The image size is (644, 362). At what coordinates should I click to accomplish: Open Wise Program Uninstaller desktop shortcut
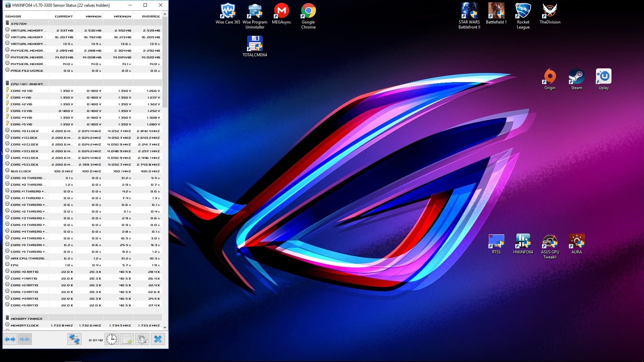tap(255, 16)
